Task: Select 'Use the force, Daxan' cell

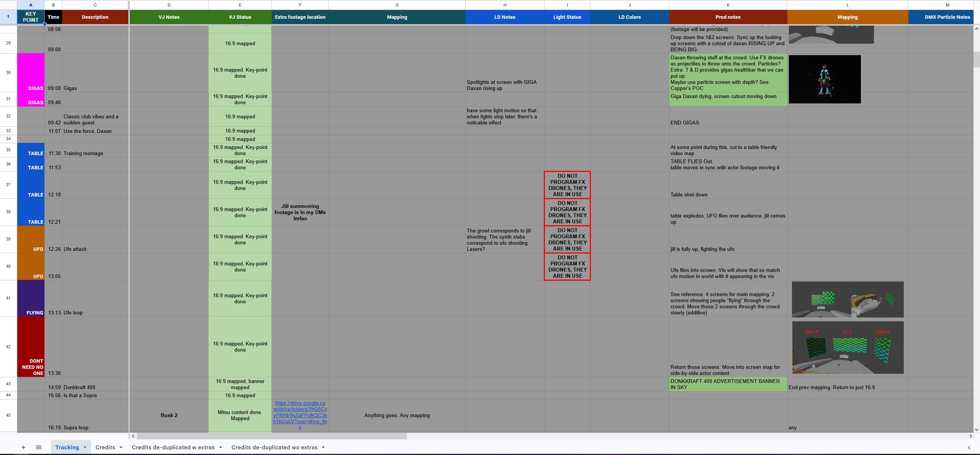Action: tap(95, 131)
